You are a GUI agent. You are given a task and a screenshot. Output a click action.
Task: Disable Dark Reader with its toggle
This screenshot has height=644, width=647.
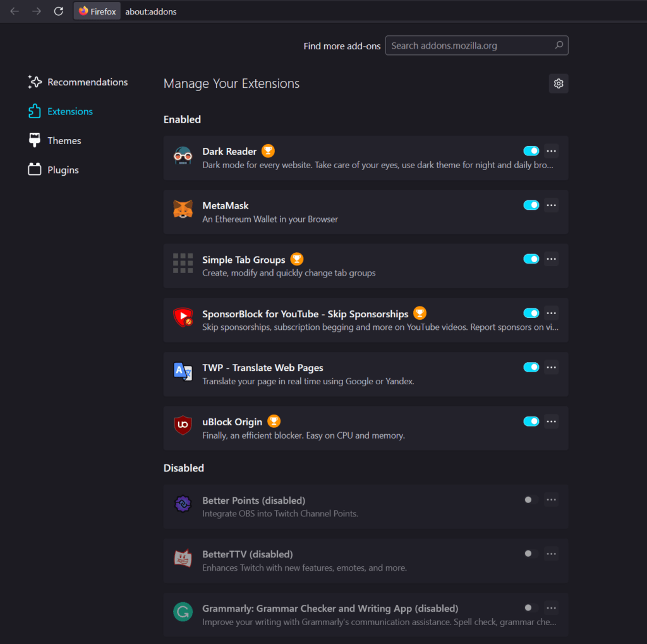(531, 151)
